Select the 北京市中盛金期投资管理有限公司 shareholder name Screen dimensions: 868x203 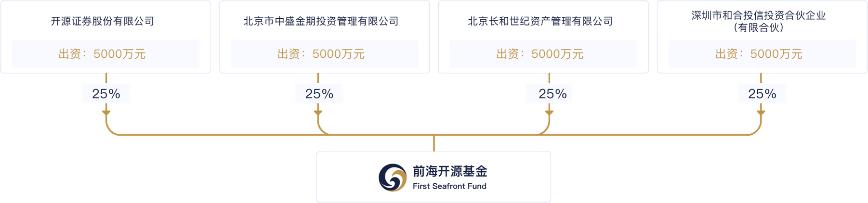(321, 21)
